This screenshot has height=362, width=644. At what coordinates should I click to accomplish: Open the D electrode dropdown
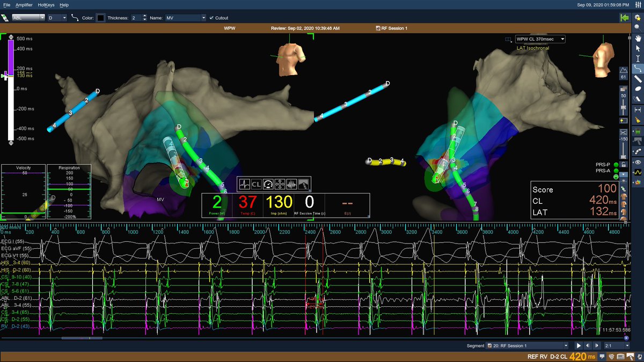pyautogui.click(x=57, y=18)
